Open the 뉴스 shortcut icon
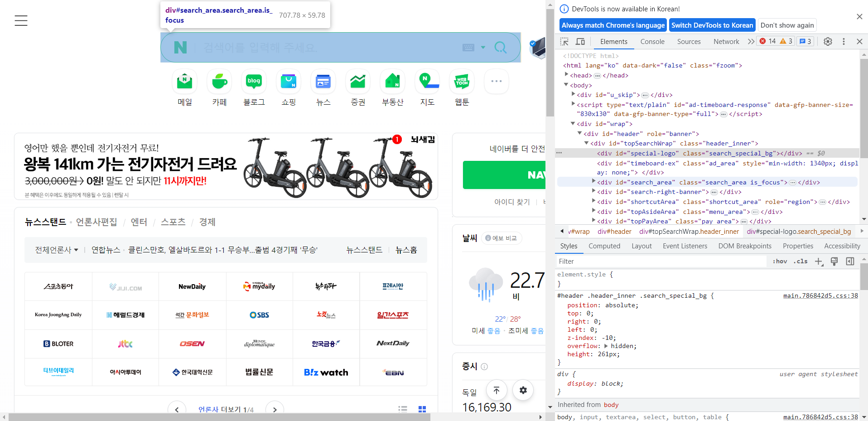Viewport: 868px width, 421px height. 323,82
